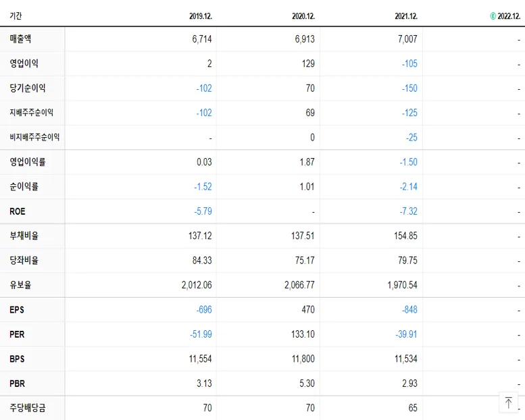Click the 비지배주주순이익 row label

tap(34, 137)
